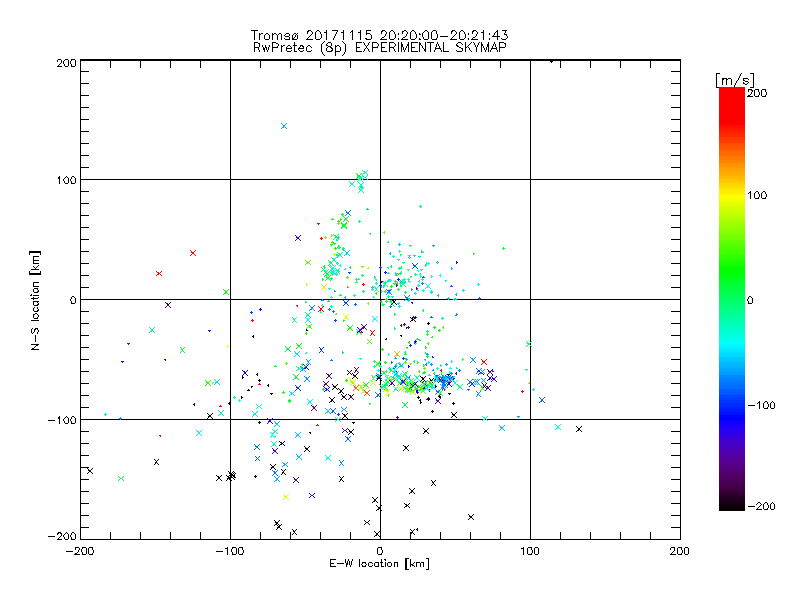Click the x-axis tick label "100"
800x600 pixels.
tap(530, 551)
